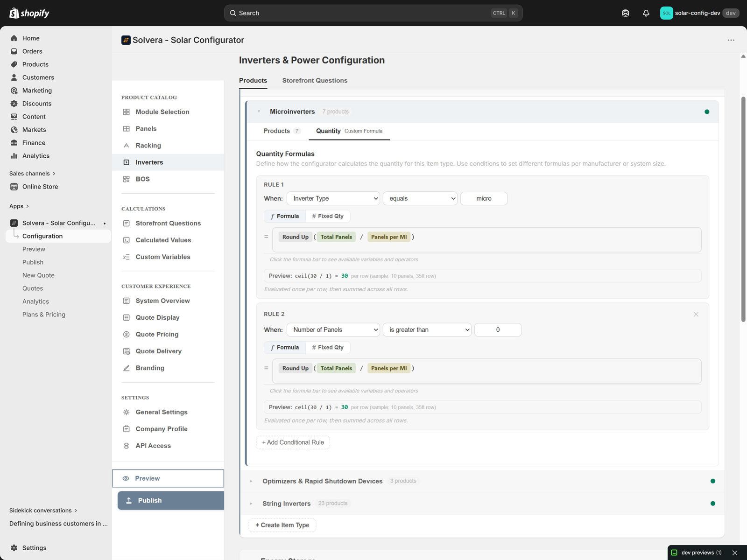
Task: Open the notifications bell
Action: point(646,13)
